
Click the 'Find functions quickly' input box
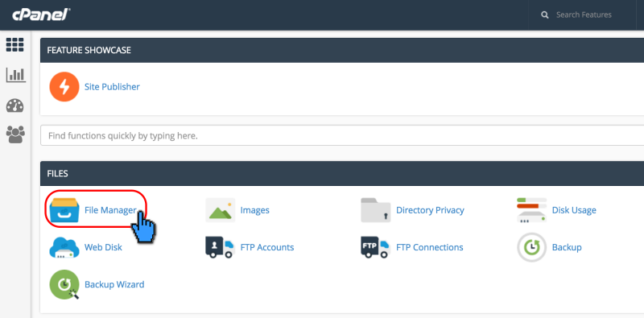coord(342,135)
